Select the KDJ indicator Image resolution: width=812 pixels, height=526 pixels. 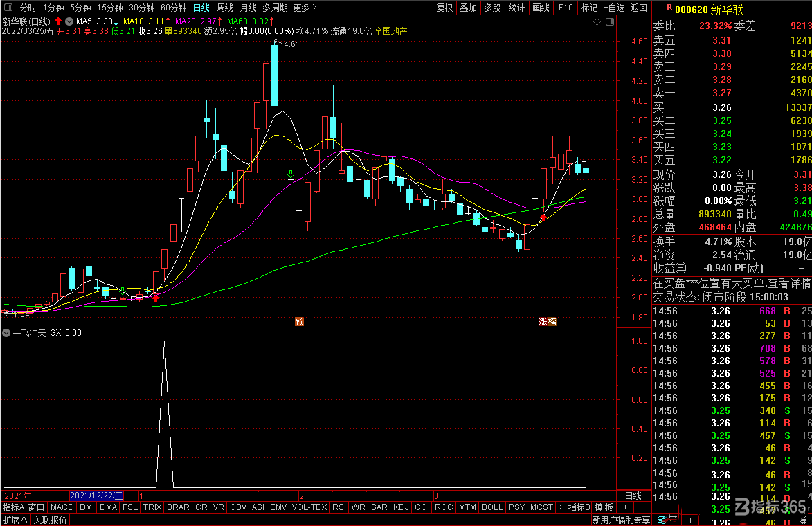(401, 507)
